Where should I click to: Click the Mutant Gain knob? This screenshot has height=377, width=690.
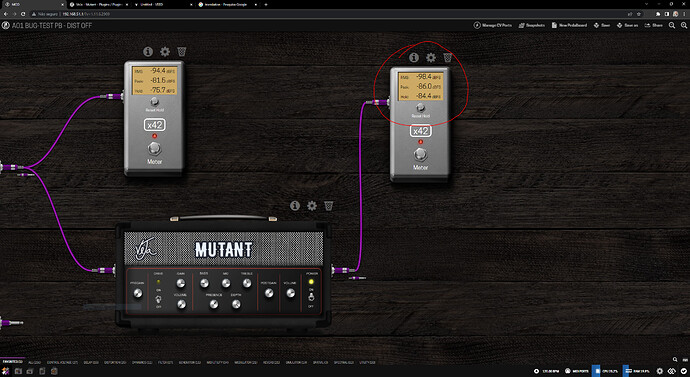pos(181,283)
